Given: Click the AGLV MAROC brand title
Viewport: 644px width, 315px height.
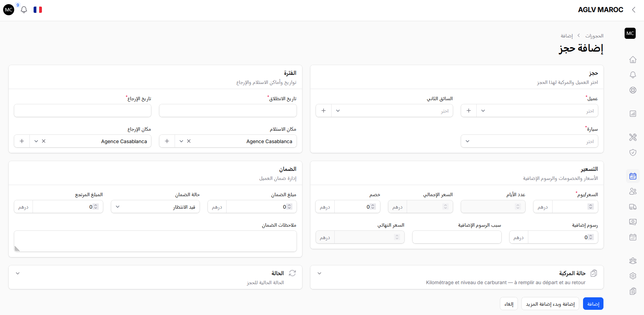Looking at the screenshot, I should pyautogui.click(x=600, y=10).
